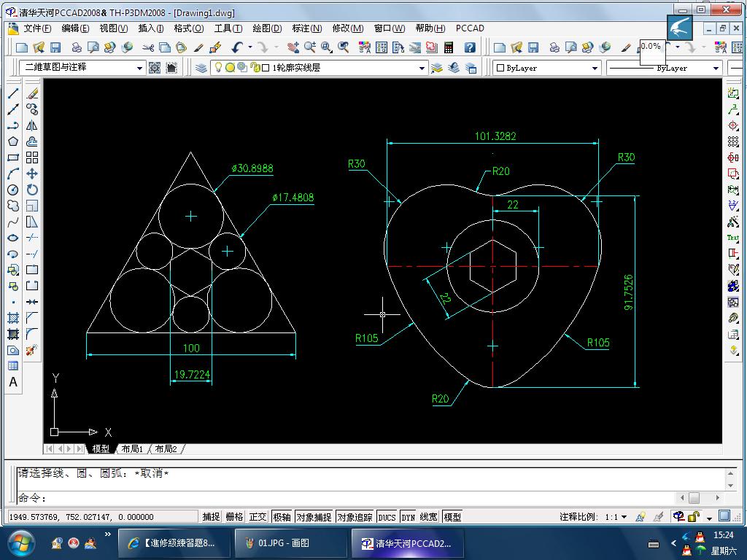Screen dimensions: 747x560
Task: Toggle 对象捕捉 object snap
Action: tap(314, 517)
